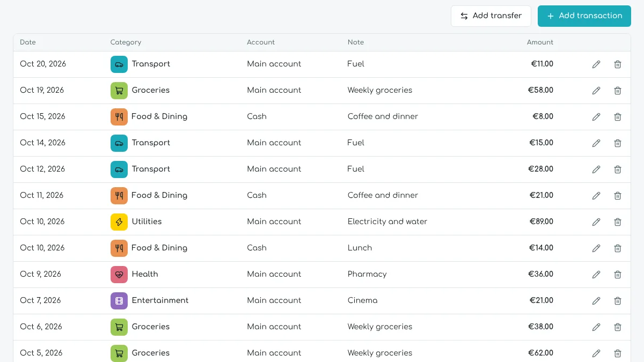Screen dimensions: 644x362
Task: Click the Pharmacy note text
Action: click(x=367, y=274)
